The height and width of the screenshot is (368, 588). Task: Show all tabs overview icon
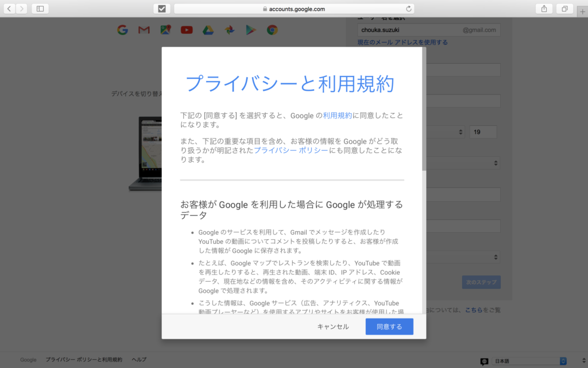(564, 9)
